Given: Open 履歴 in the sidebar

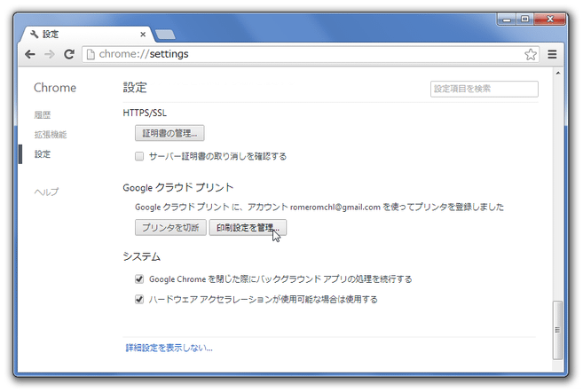Looking at the screenshot, I should 43,114.
